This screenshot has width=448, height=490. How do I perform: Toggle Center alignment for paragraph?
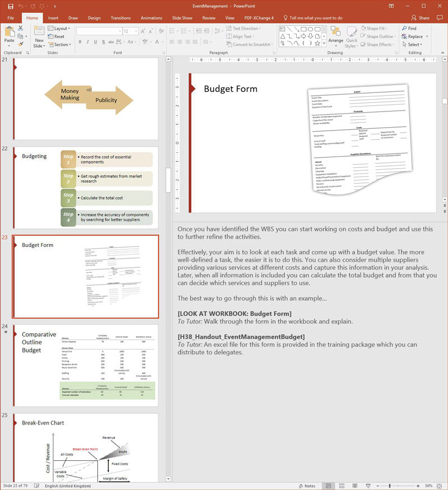click(x=180, y=41)
